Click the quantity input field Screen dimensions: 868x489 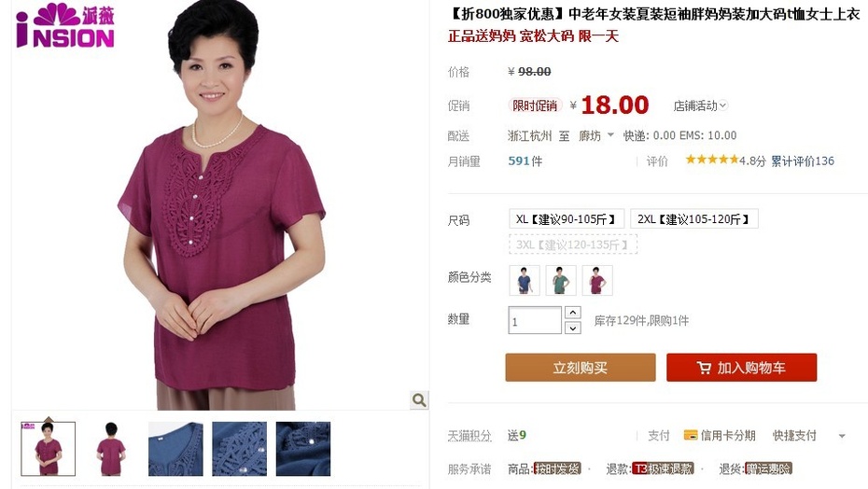pyautogui.click(x=535, y=320)
